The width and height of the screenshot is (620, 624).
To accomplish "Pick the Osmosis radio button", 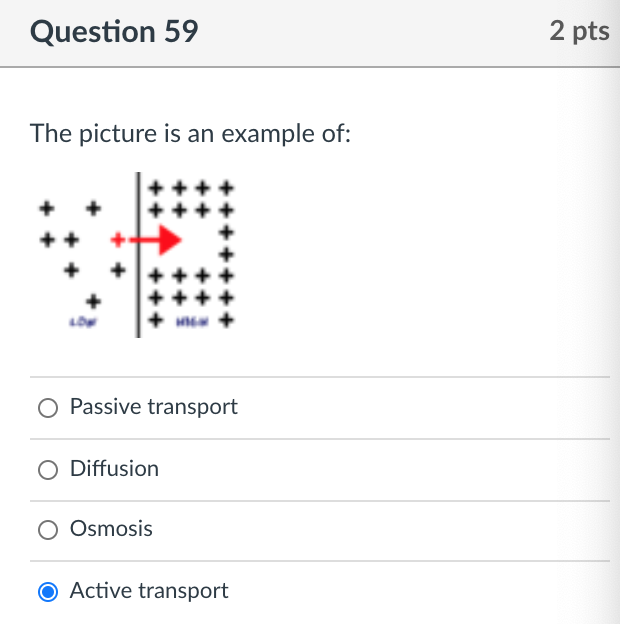I will [48, 530].
